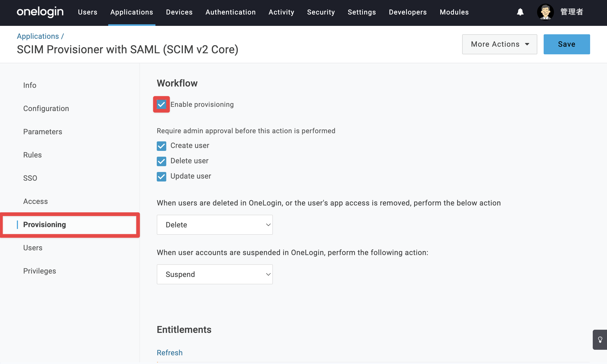Open the Activity top menu
This screenshot has height=364, width=607.
(281, 12)
